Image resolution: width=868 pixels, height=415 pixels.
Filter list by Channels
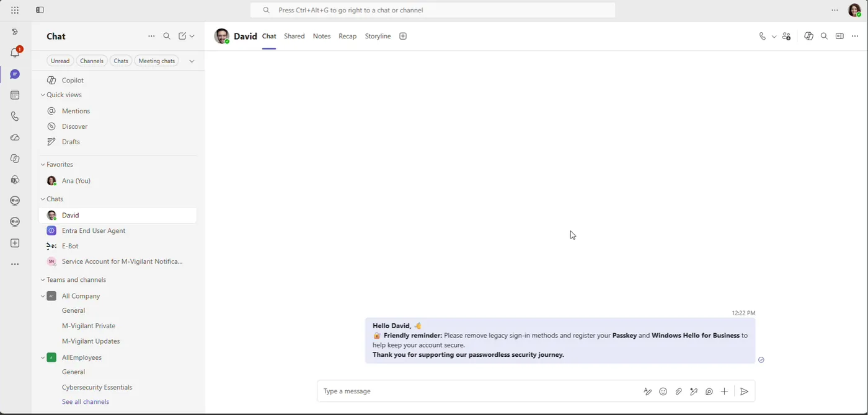click(x=92, y=61)
